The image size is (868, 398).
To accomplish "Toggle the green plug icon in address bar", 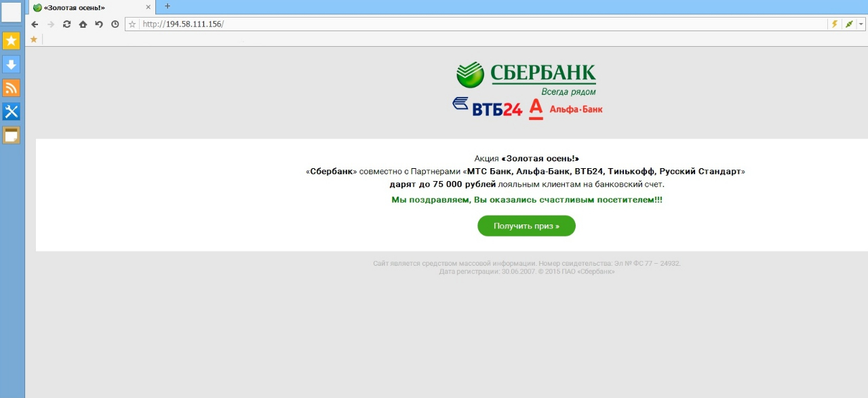I will pos(849,24).
